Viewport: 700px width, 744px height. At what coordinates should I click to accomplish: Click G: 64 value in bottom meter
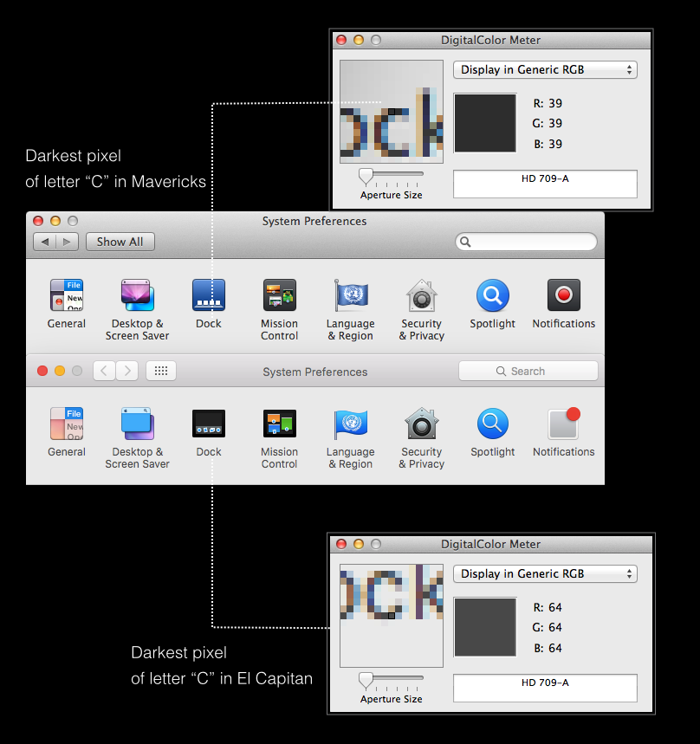(548, 627)
